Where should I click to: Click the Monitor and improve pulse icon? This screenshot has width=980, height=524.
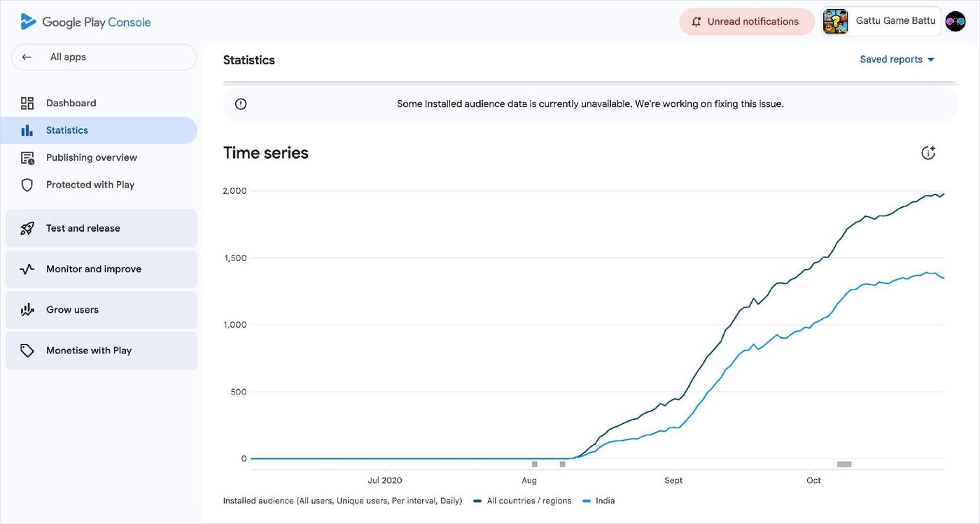click(x=27, y=269)
